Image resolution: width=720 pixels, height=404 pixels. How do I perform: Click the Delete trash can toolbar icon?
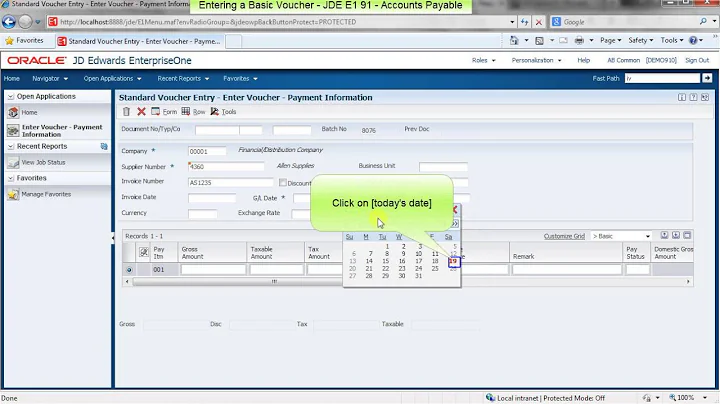[126, 112]
